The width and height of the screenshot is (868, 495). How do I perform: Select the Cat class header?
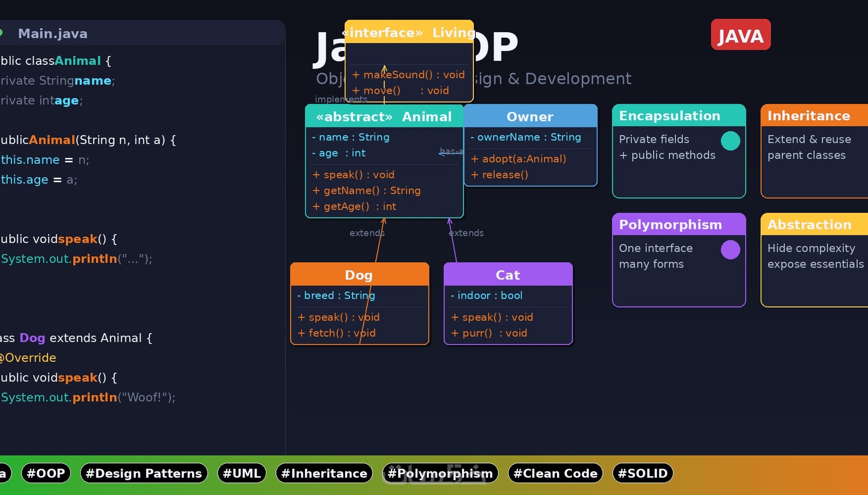pos(508,275)
